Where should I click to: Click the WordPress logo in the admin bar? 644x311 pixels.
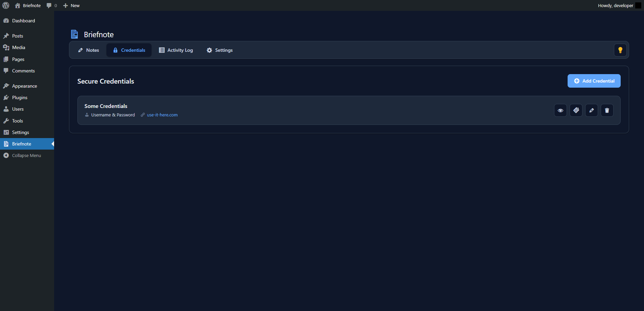[6, 5]
